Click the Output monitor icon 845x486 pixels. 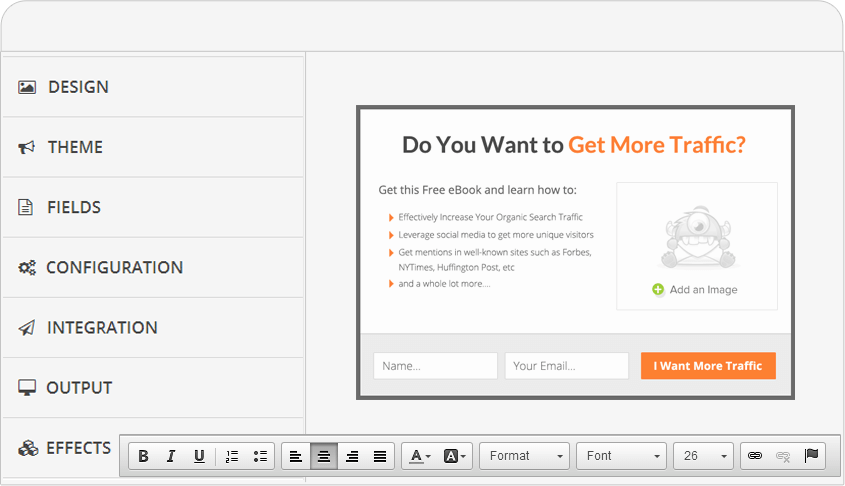coord(27,388)
